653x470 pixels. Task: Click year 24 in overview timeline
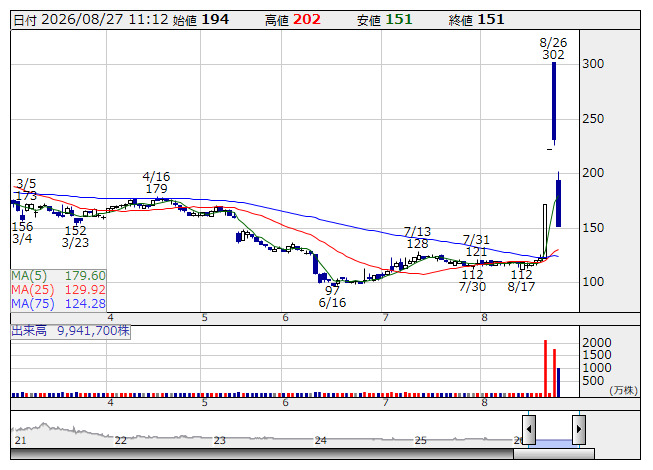pyautogui.click(x=320, y=440)
